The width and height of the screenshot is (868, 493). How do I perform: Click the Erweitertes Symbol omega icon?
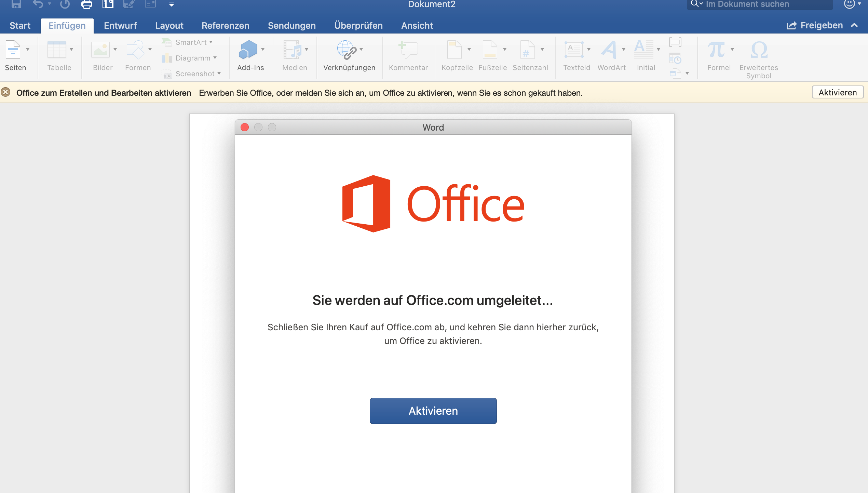(759, 50)
